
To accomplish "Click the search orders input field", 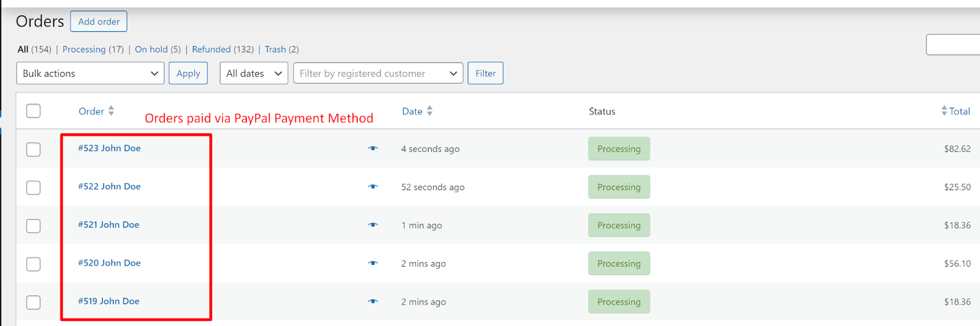I will click(x=953, y=45).
